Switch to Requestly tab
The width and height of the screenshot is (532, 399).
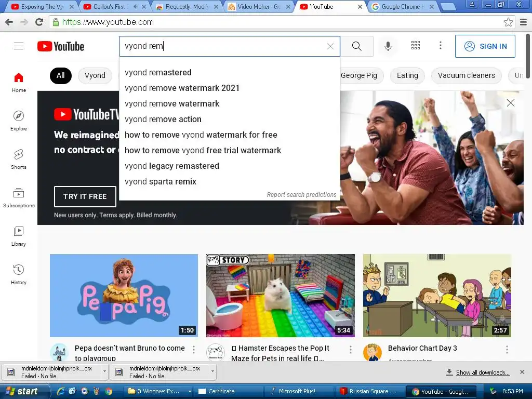tap(187, 7)
